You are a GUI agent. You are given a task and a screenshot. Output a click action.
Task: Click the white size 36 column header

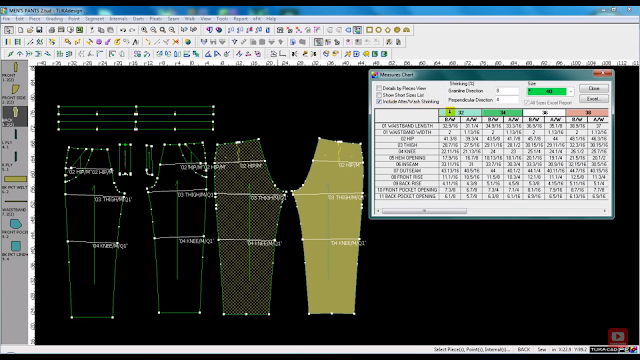544,112
